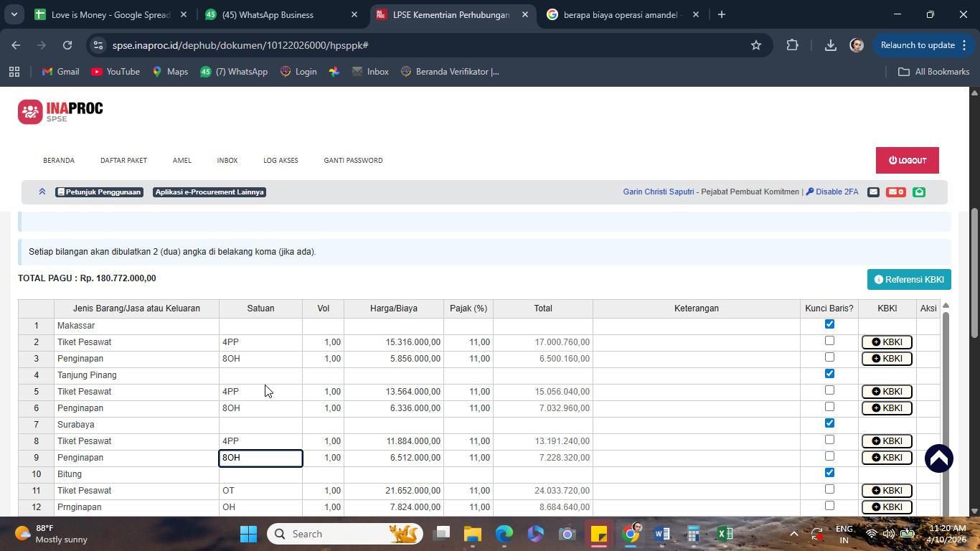
Task: Open All Bookmarks folder
Action: pos(934,72)
